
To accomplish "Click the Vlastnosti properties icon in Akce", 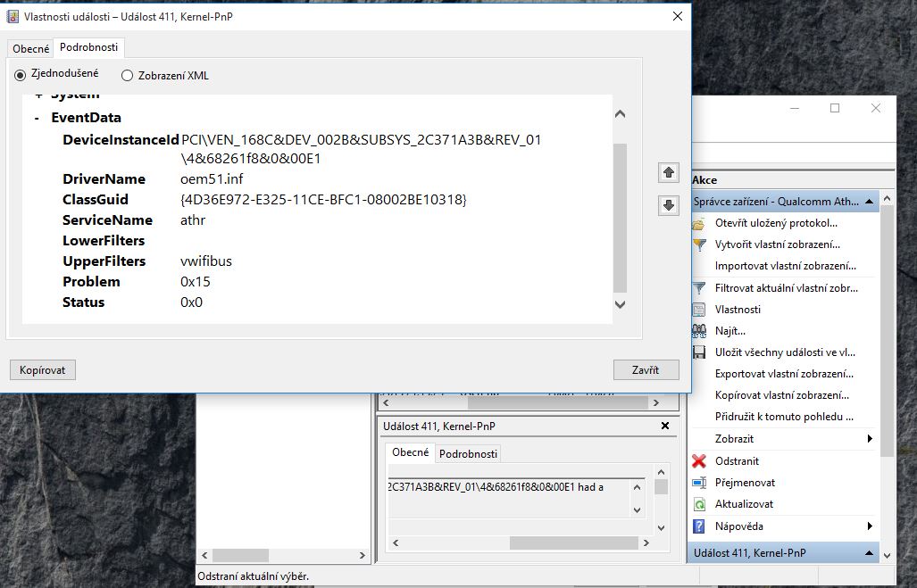I will (x=699, y=310).
